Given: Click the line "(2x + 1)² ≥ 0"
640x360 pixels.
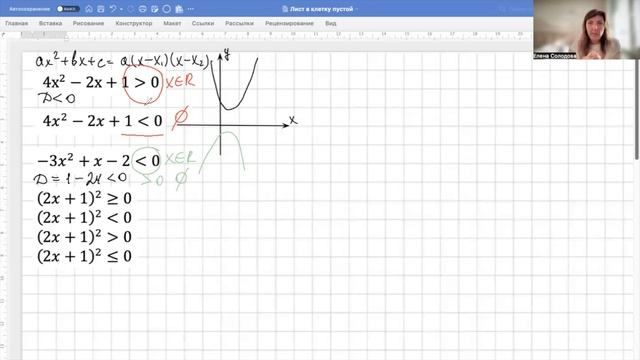Looking at the screenshot, I should 84,198.
